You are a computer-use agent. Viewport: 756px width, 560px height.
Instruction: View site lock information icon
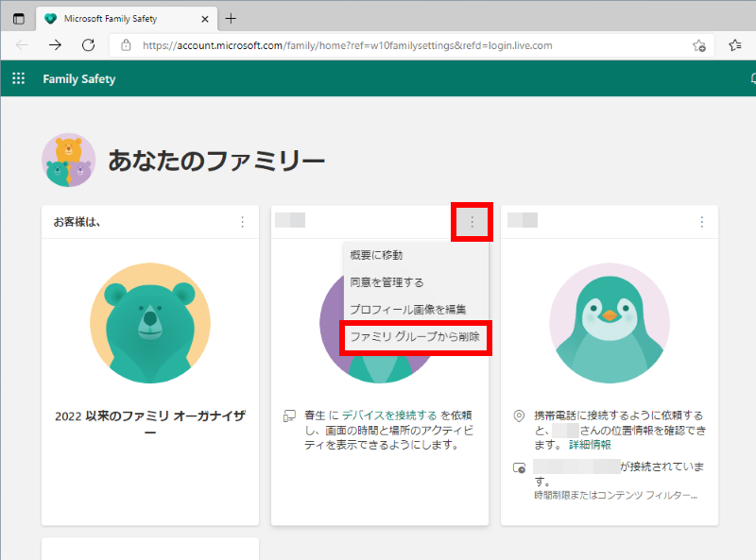126,45
